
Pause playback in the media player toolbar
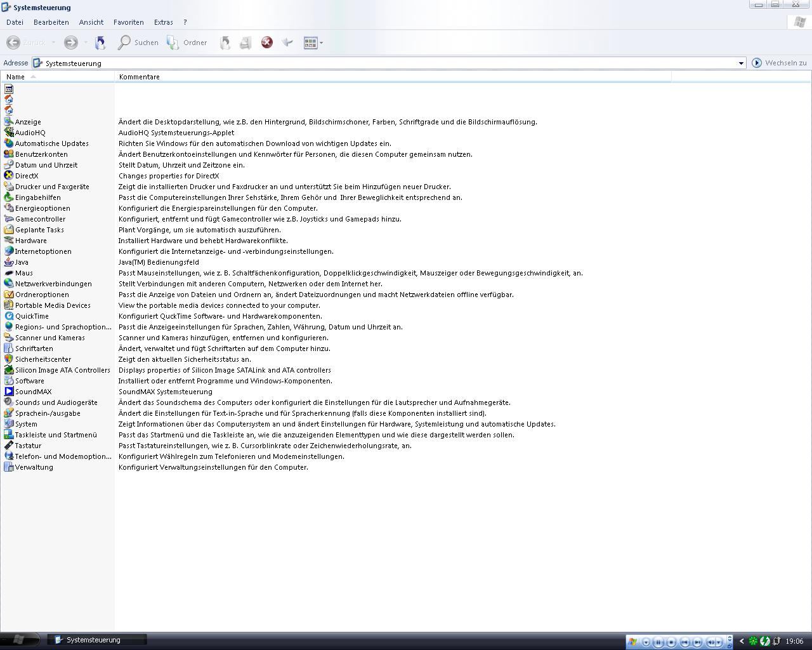pyautogui.click(x=658, y=642)
